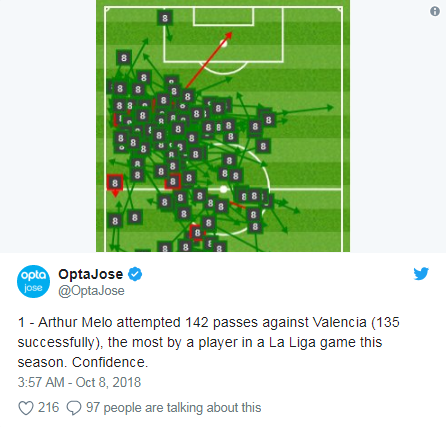Open the pass map image
This screenshot has height=427, width=446.
(223, 126)
